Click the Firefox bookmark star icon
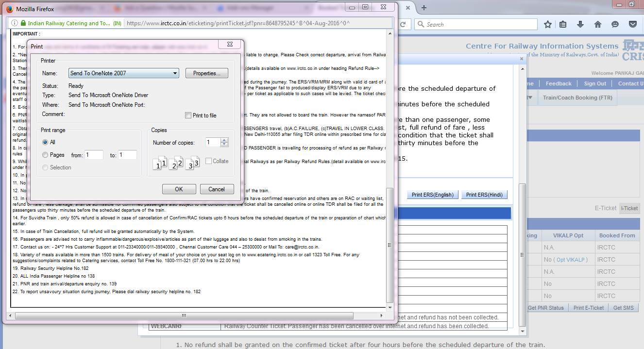This screenshot has width=644, height=349. [548, 24]
